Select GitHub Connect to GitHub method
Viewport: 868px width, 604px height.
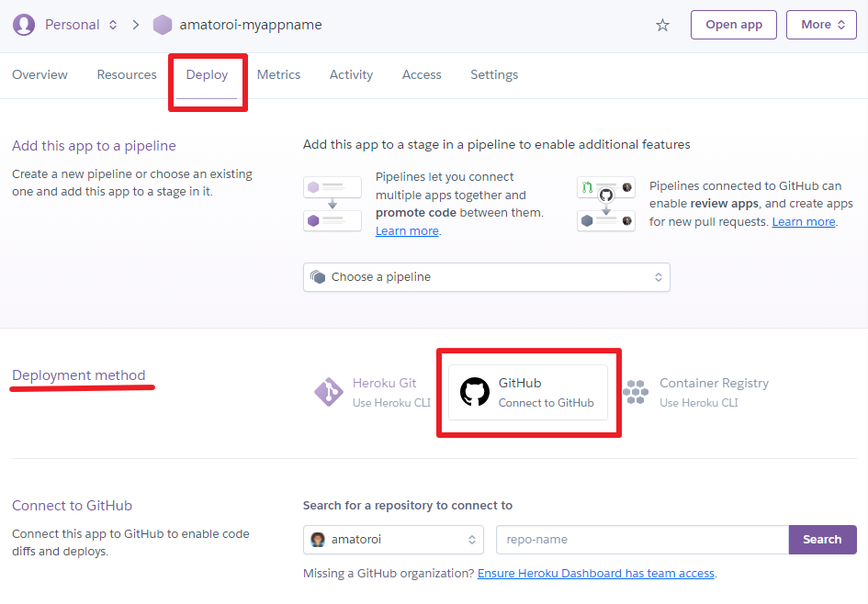click(x=528, y=392)
